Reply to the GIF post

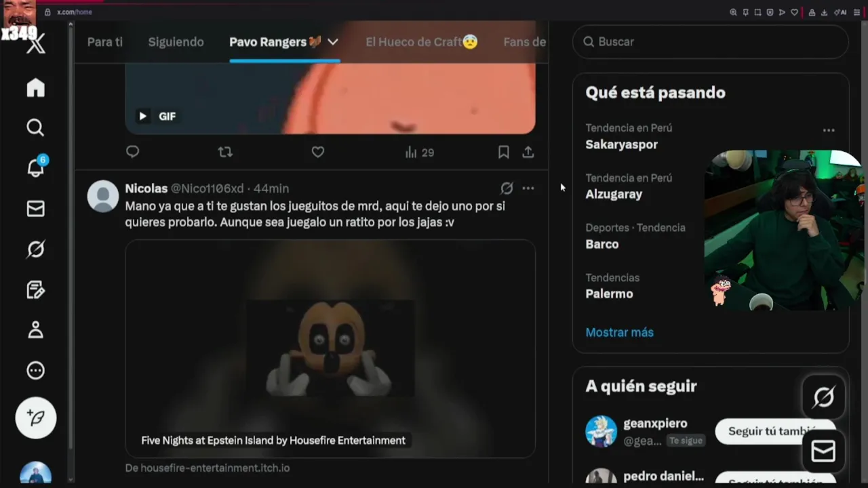tap(133, 152)
